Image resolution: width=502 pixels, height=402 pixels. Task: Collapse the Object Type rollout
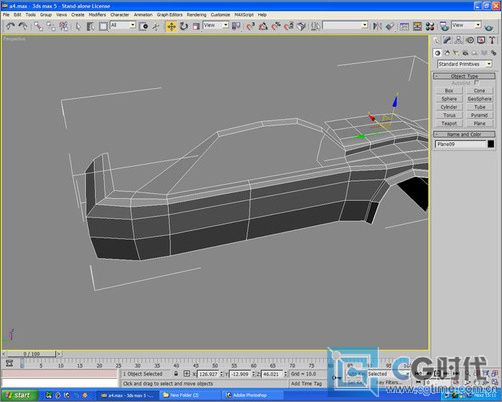(464, 76)
